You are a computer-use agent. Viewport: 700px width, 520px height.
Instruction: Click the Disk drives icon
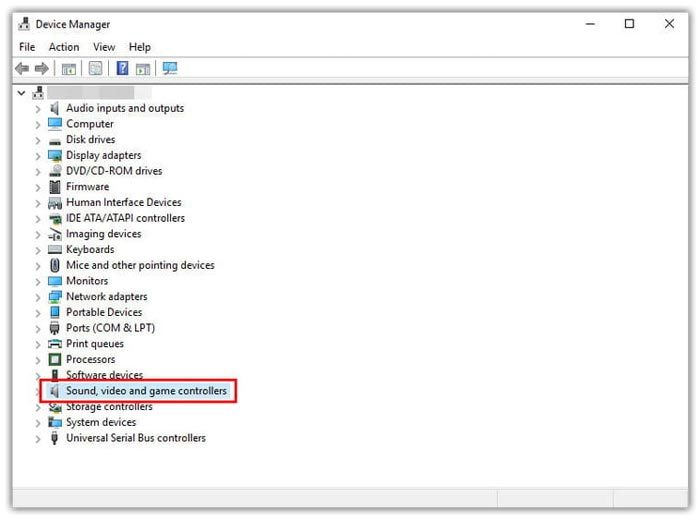54,141
